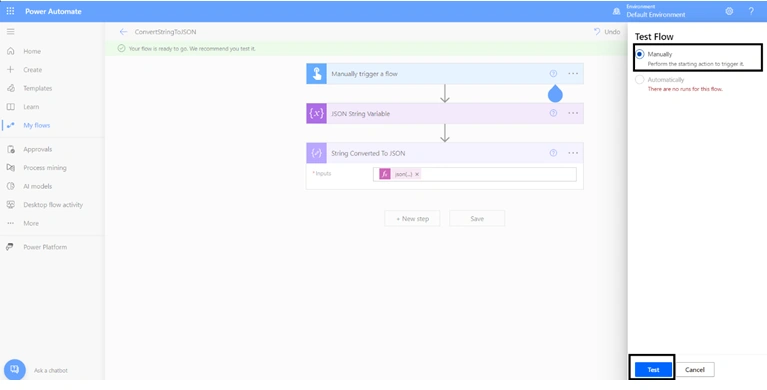The height and width of the screenshot is (390, 767).
Task: Click the Undo arrow icon
Action: pyautogui.click(x=597, y=31)
